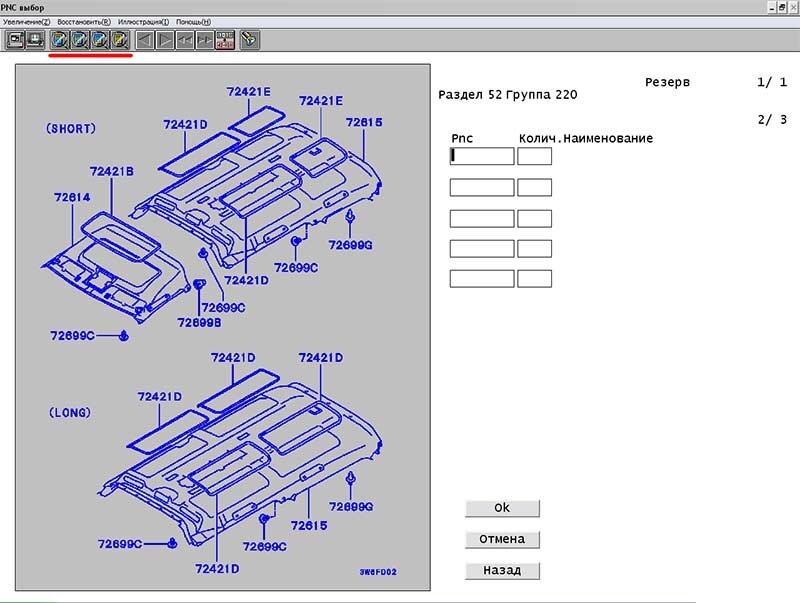Open the Восстановить(R) menu
Screen dimensions: 800x603
(x=84, y=22)
